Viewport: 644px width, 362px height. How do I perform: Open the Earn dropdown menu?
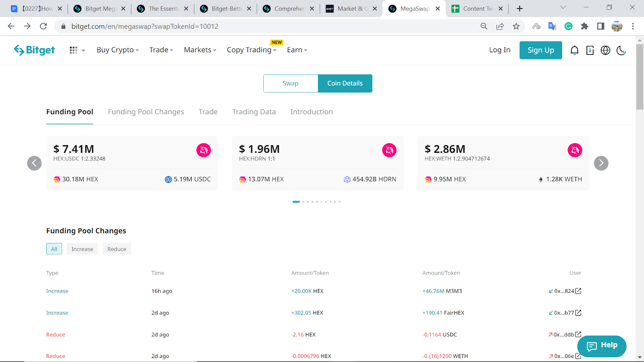(297, 50)
